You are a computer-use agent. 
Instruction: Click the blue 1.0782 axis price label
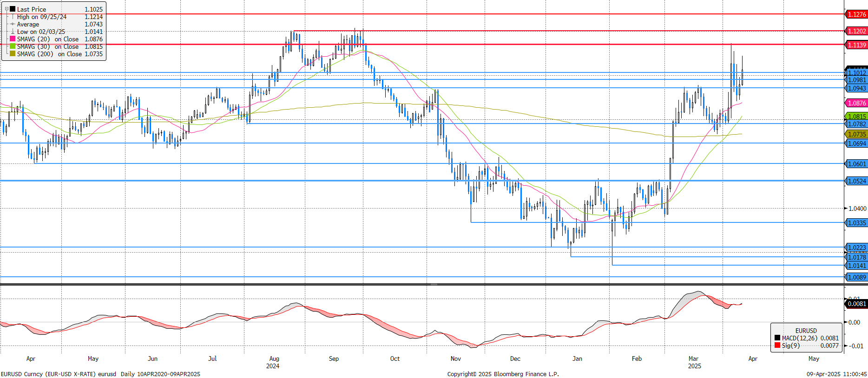coord(856,124)
